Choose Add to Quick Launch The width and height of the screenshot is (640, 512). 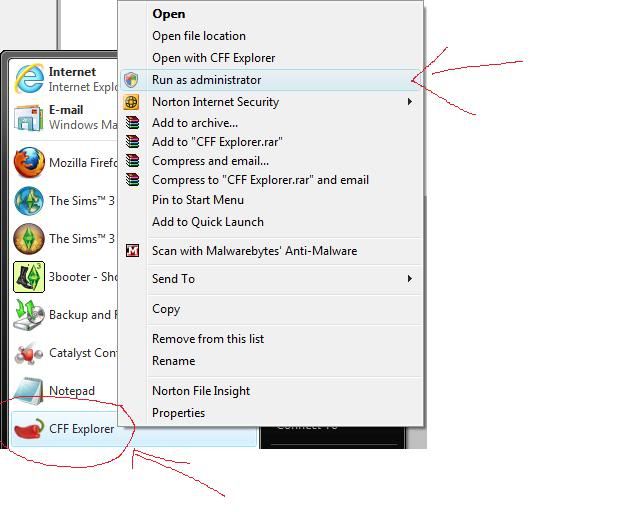[x=208, y=222]
